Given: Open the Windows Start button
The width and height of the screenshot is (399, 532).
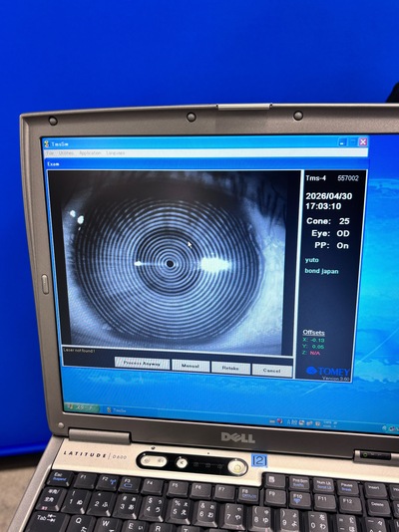Looking at the screenshot, I should 82,407.
